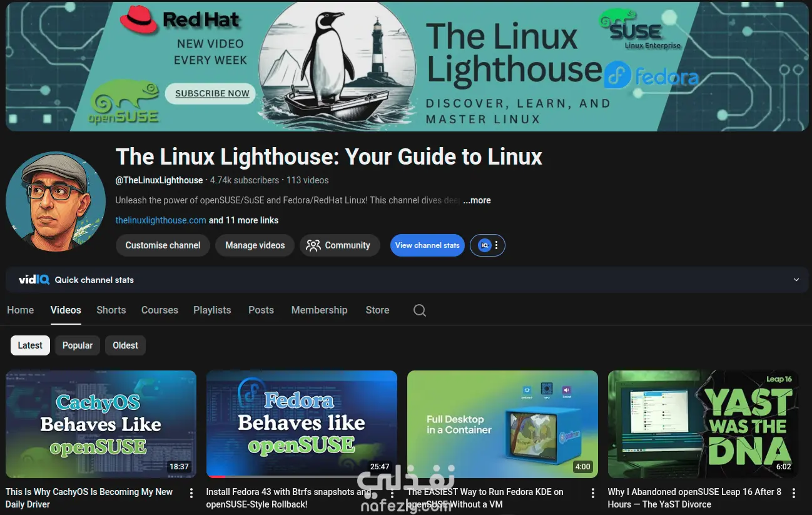
Task: Show the 'and 11 more links' list
Action: tap(244, 220)
